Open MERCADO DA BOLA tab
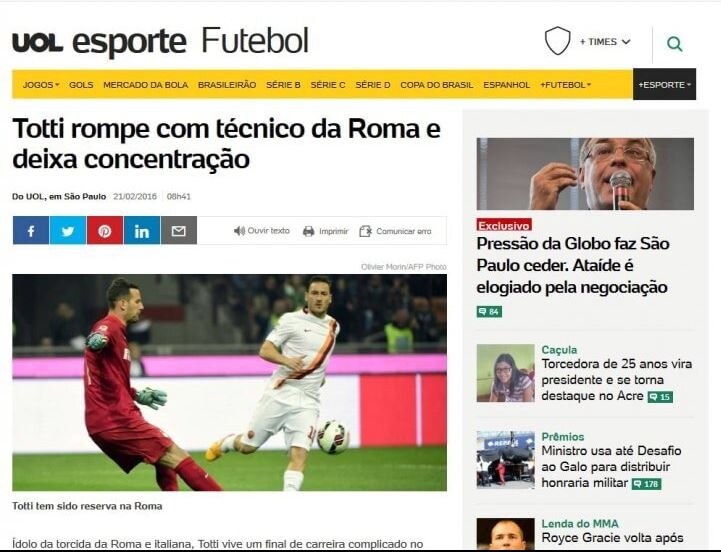This screenshot has width=721, height=552. coord(146,85)
